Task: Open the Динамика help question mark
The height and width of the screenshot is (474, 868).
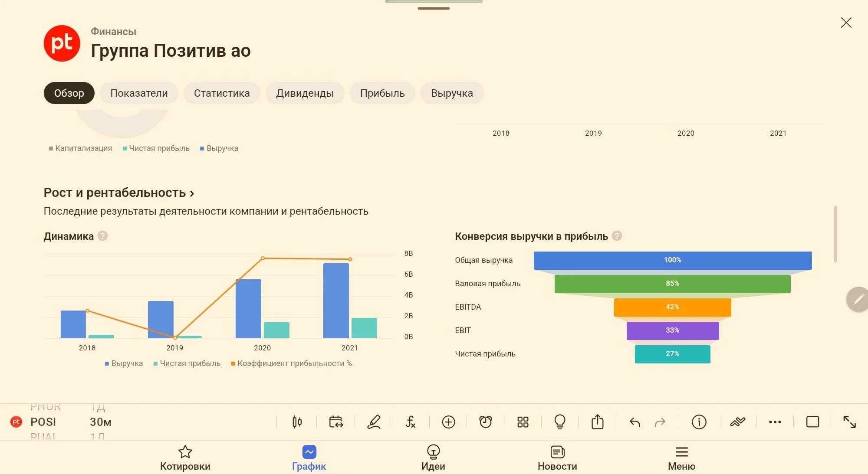Action: pos(102,236)
